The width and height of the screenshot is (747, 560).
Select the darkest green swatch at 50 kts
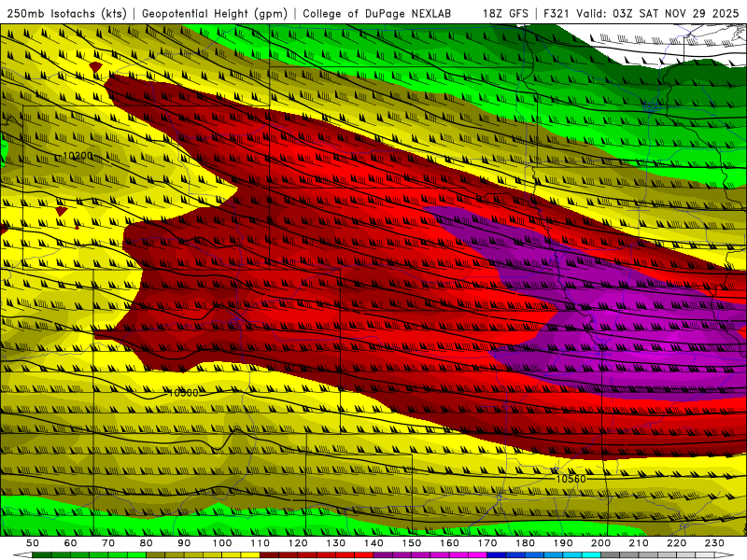coord(42,555)
